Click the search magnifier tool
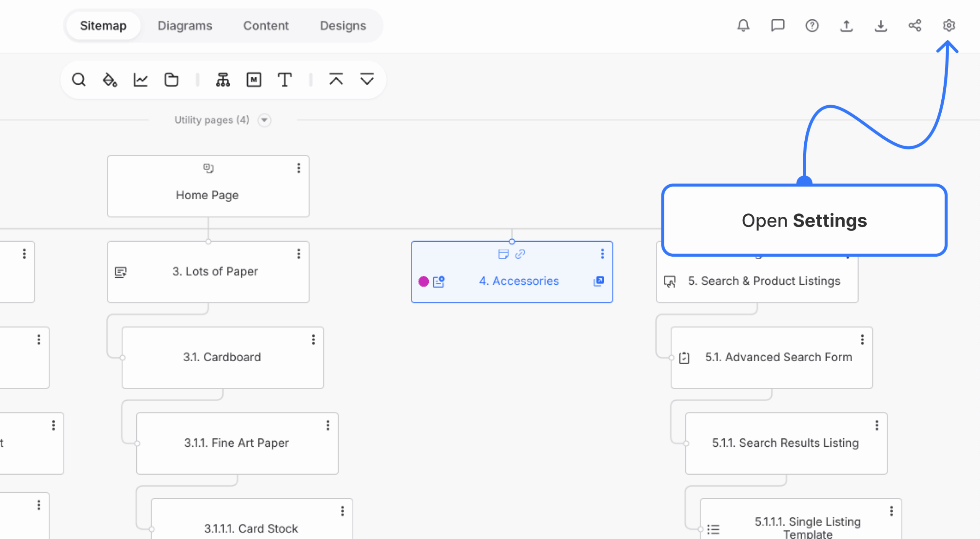 coord(79,80)
